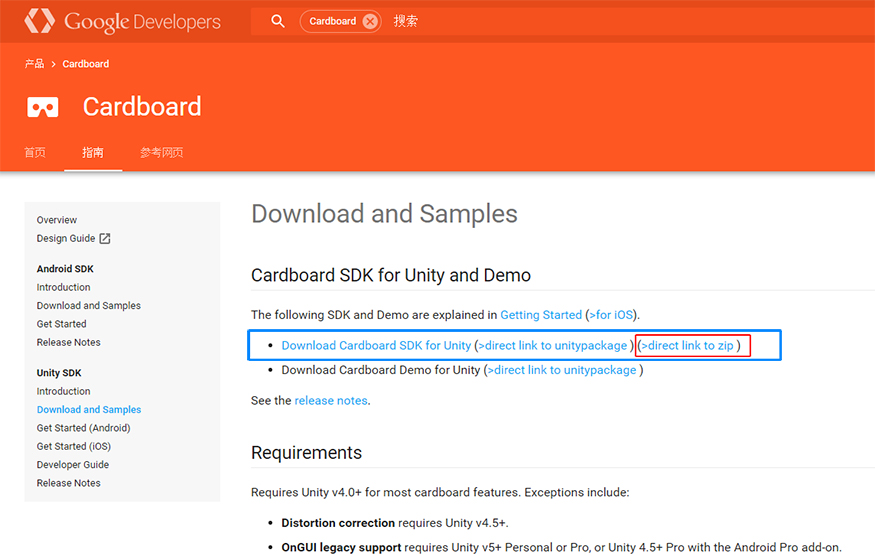Open the Cardboard breadcrumb link
The width and height of the screenshot is (875, 556).
(x=86, y=64)
